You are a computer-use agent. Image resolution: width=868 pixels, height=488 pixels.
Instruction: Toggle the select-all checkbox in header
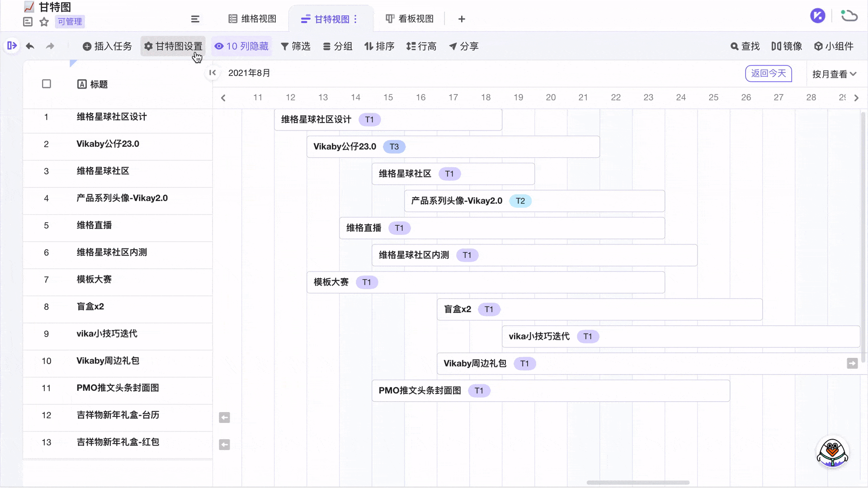46,84
